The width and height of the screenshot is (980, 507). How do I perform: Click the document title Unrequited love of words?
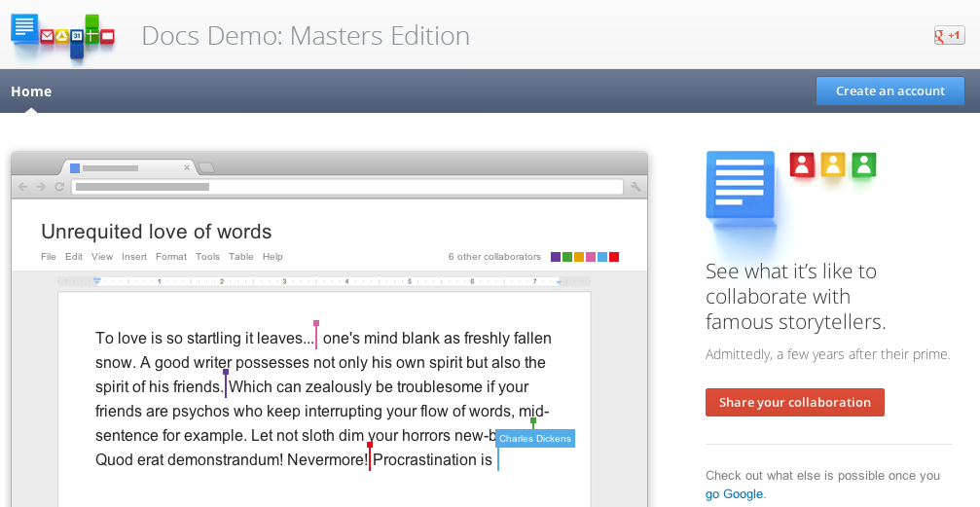pyautogui.click(x=156, y=232)
